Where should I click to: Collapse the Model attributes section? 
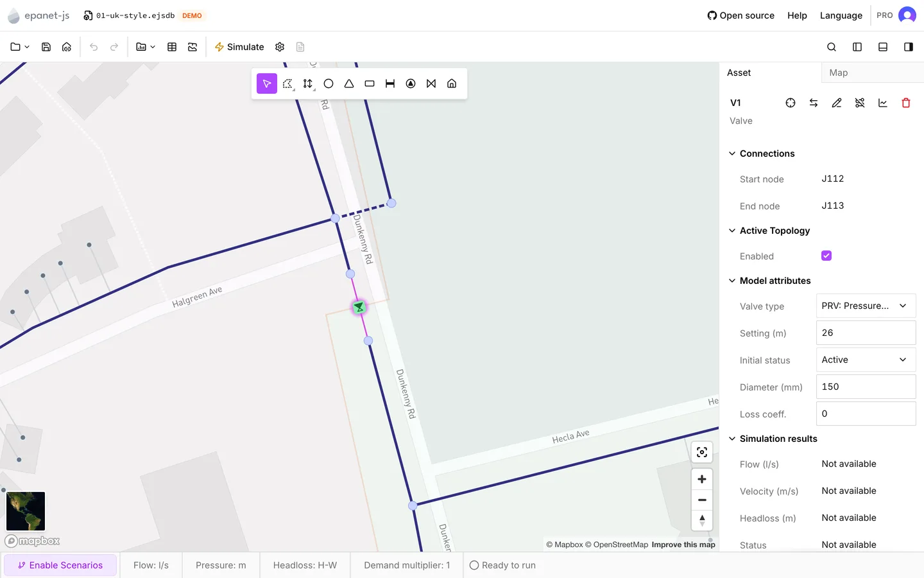click(x=770, y=281)
